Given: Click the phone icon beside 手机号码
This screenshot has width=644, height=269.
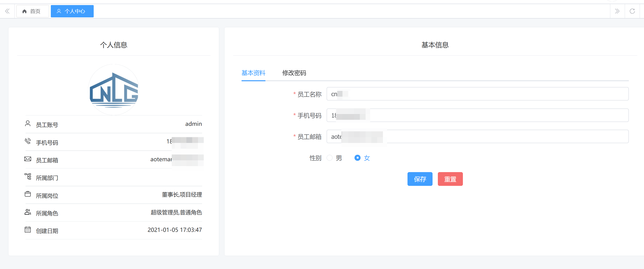Looking at the screenshot, I should coord(28,141).
